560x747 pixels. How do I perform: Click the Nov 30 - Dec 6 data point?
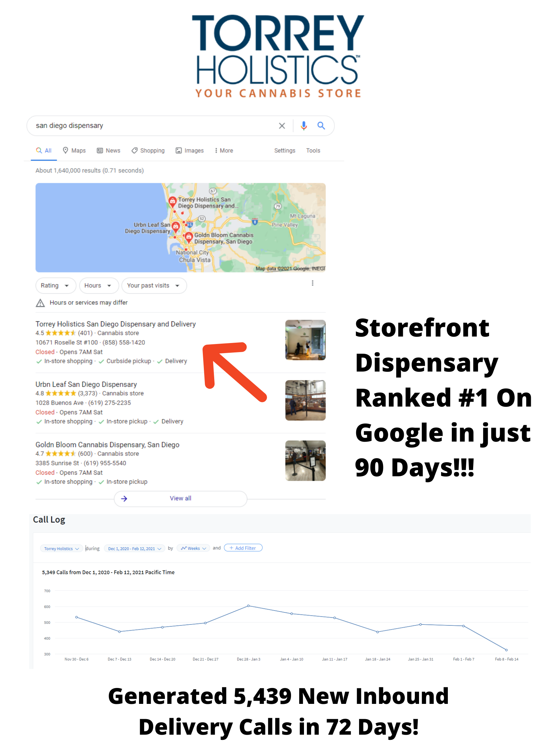point(76,617)
